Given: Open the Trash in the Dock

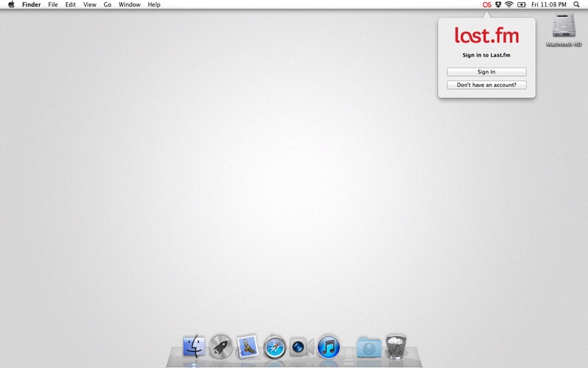Looking at the screenshot, I should coord(395,347).
